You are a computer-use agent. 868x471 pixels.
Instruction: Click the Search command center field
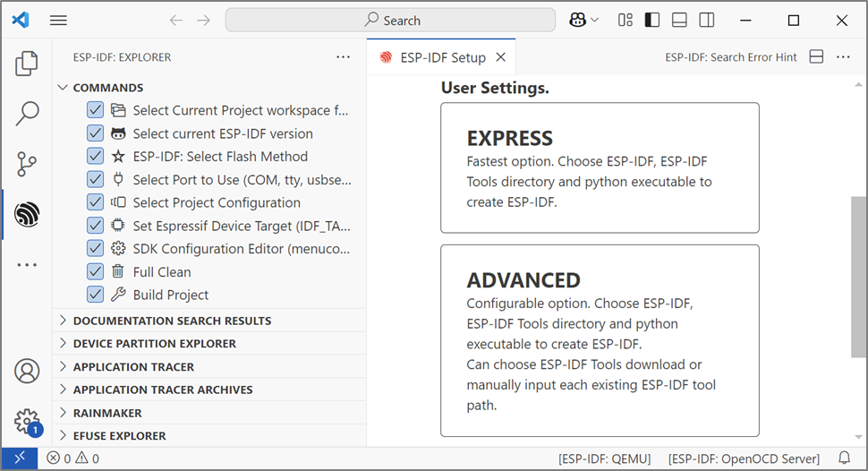[390, 21]
